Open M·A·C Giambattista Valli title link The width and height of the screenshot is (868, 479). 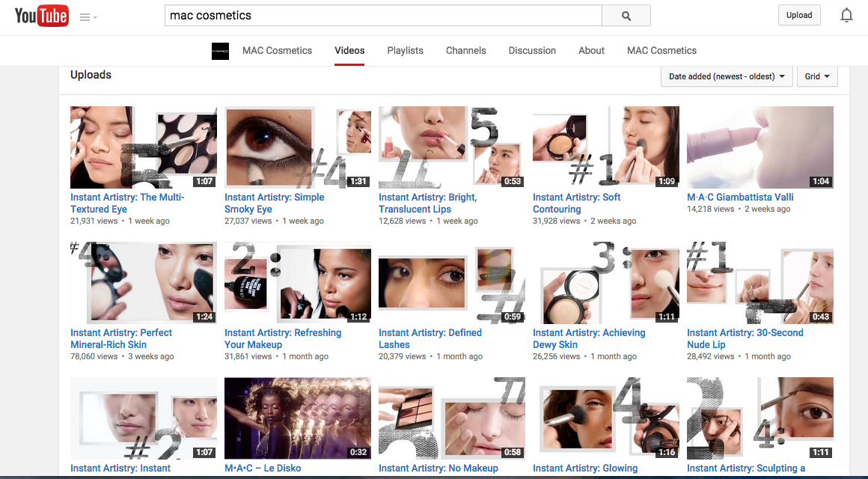point(740,197)
